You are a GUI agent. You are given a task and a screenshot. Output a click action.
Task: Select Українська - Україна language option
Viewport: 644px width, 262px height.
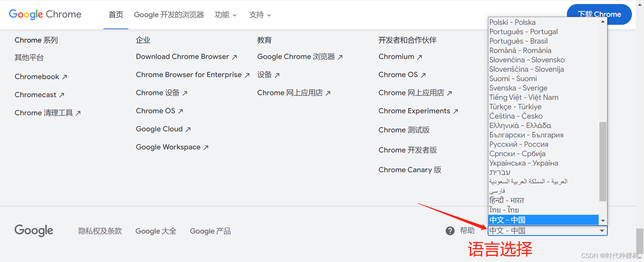544,163
